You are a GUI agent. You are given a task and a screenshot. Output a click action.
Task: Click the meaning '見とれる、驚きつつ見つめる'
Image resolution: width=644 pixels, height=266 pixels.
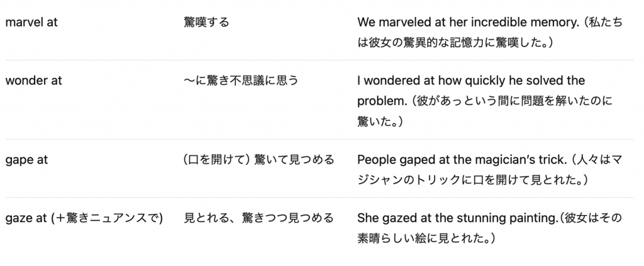[258, 218]
